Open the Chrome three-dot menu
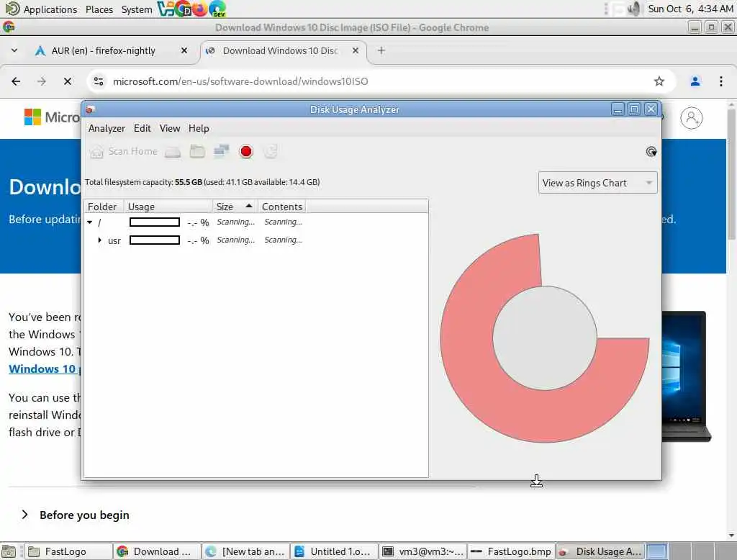Image resolution: width=737 pixels, height=560 pixels. coord(721,81)
